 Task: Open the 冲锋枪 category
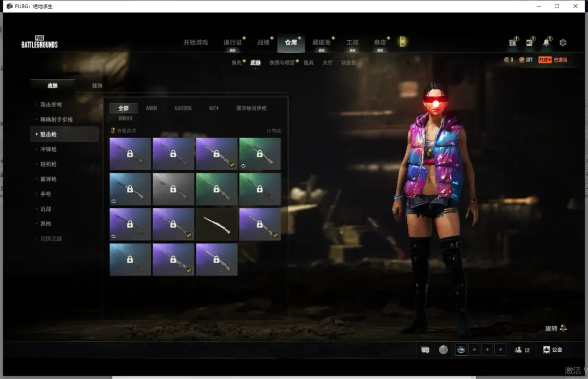(48, 149)
